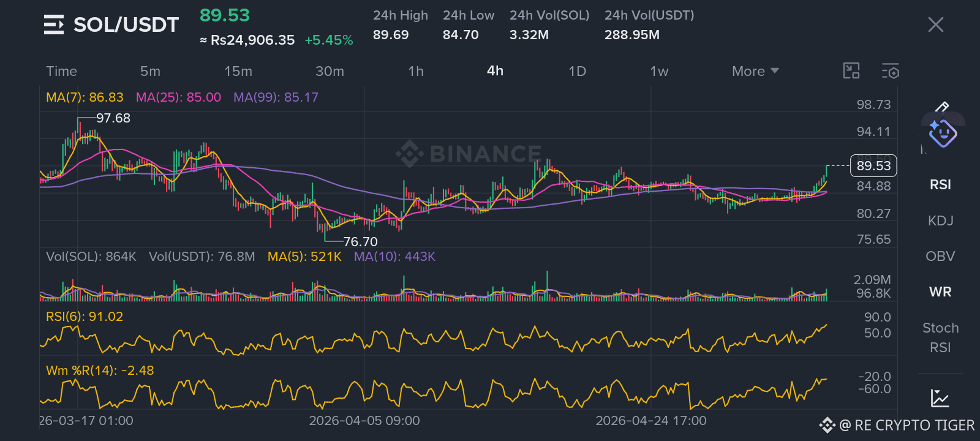This screenshot has width=980, height=441.
Task: Click the 98.73 price axis label
Action: coord(873,105)
